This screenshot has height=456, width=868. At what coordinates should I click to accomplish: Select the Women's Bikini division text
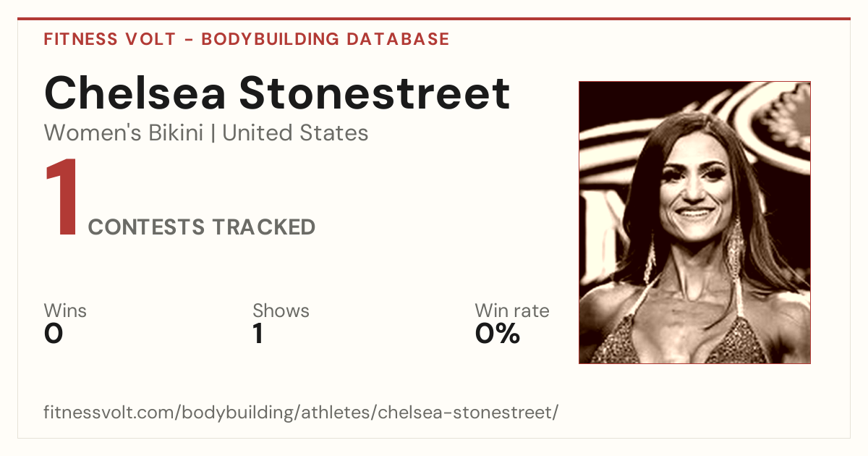click(x=124, y=133)
